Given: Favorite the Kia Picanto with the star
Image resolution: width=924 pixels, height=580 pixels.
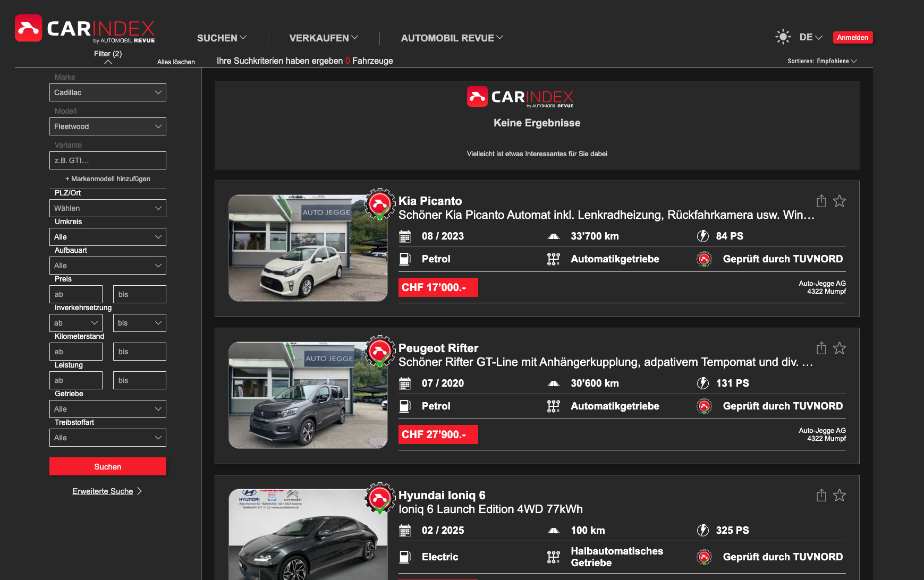Looking at the screenshot, I should click(x=840, y=201).
